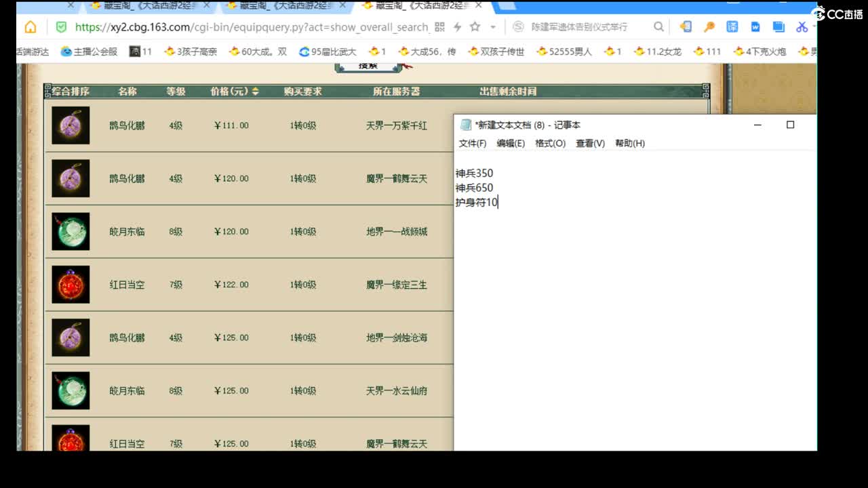Open the QR code icon in address bar

point(439,27)
